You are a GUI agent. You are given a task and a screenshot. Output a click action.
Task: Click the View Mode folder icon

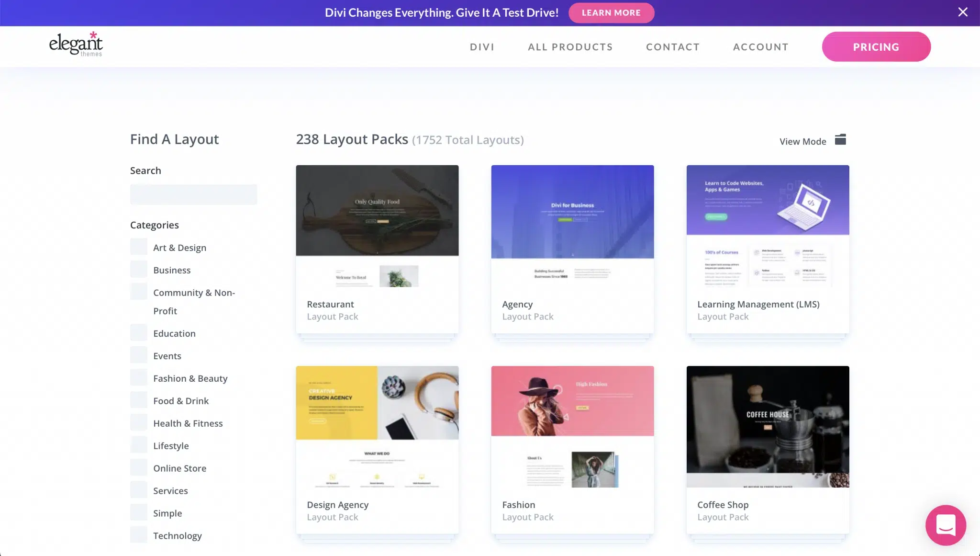tap(840, 140)
